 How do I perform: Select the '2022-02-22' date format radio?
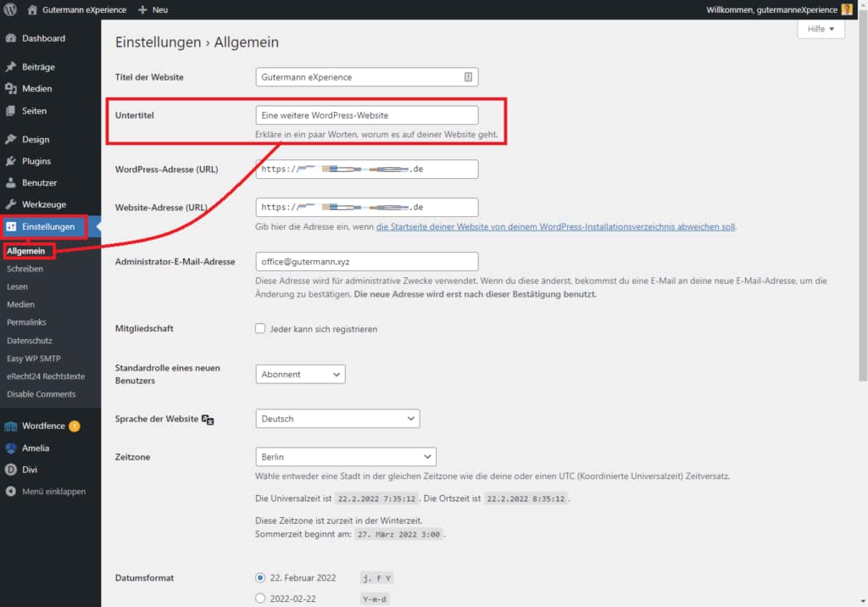click(x=260, y=599)
